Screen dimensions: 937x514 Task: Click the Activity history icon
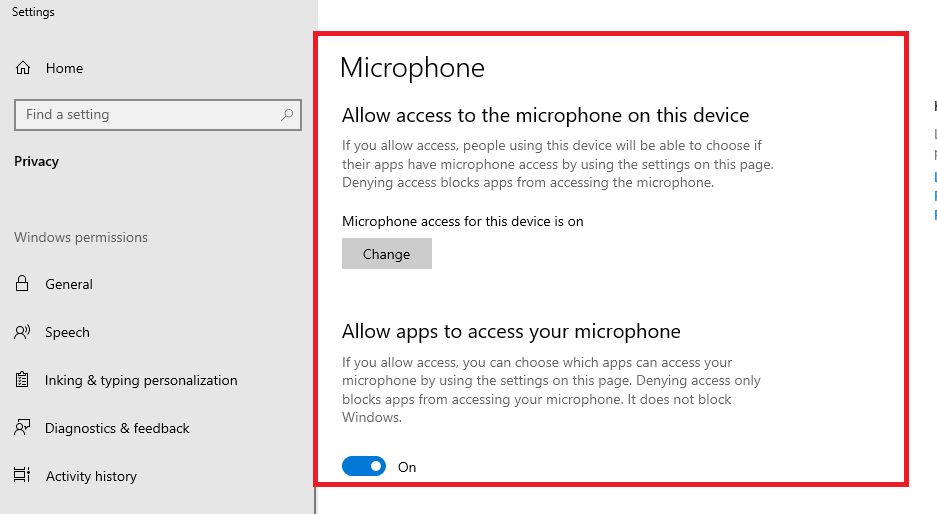coord(22,476)
